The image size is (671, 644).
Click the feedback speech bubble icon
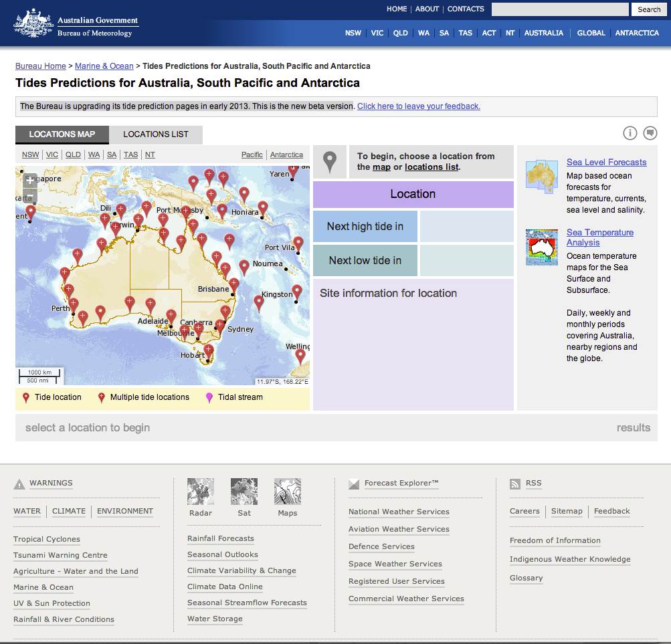(650, 133)
